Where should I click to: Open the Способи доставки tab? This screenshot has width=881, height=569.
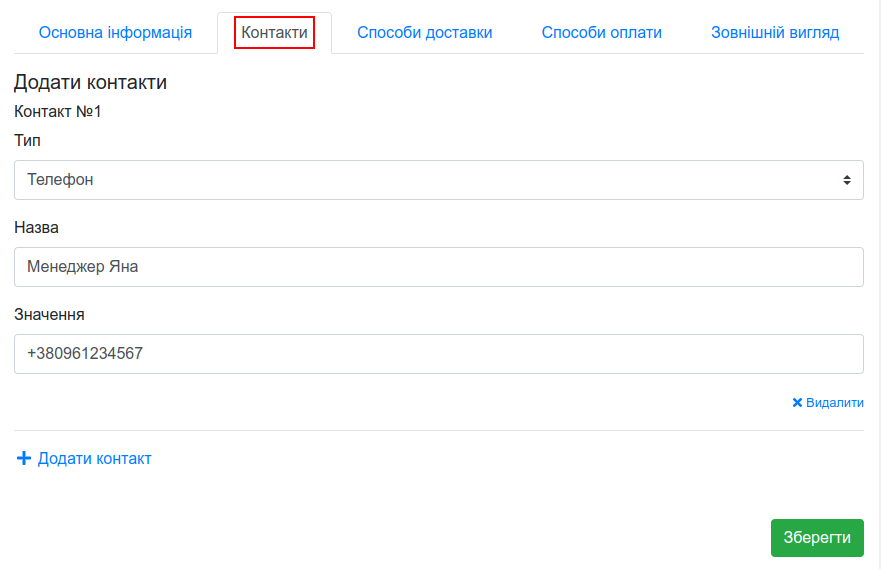(425, 33)
